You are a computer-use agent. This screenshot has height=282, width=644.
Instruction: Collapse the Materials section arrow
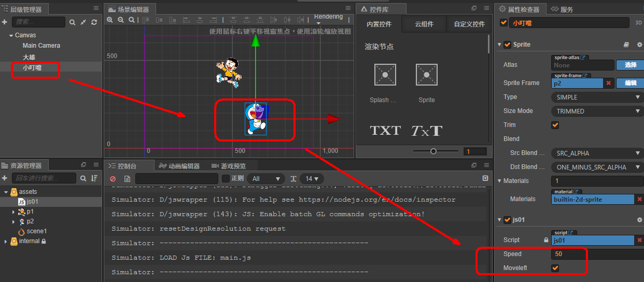tap(500, 181)
